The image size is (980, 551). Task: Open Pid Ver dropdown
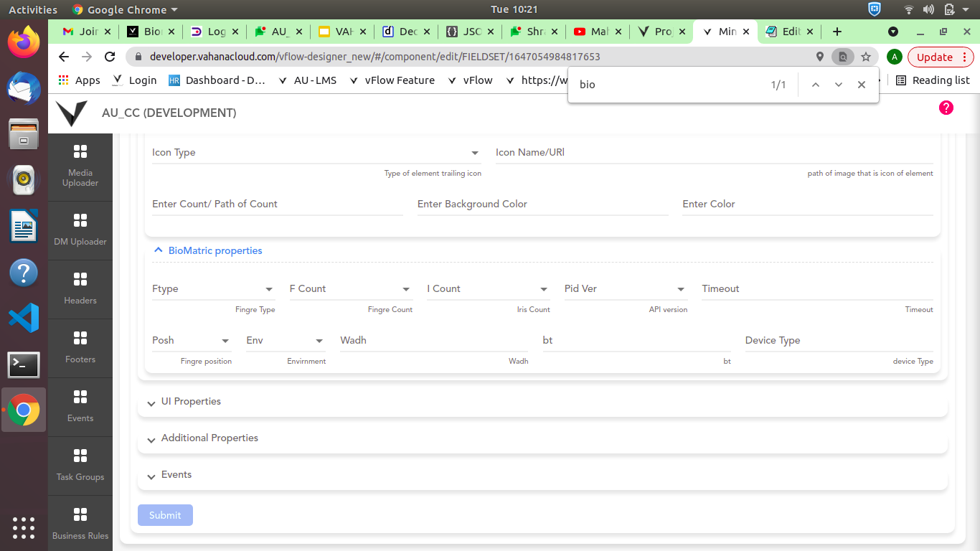(x=626, y=289)
